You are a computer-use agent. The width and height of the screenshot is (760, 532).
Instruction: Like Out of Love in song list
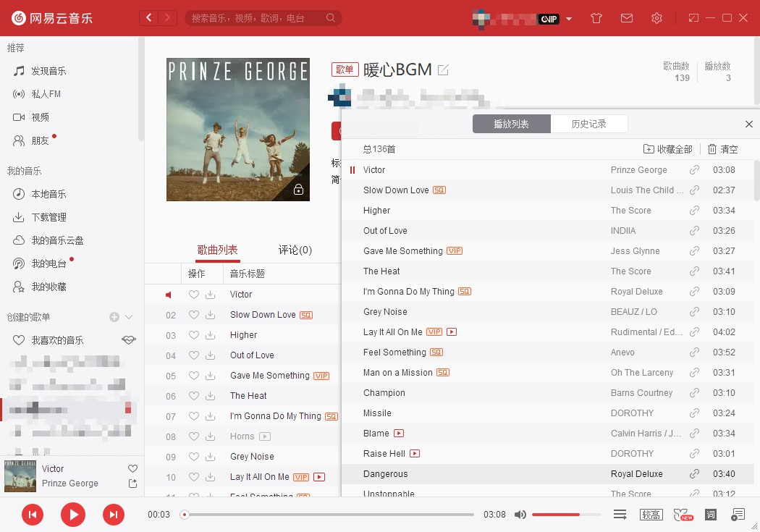194,355
